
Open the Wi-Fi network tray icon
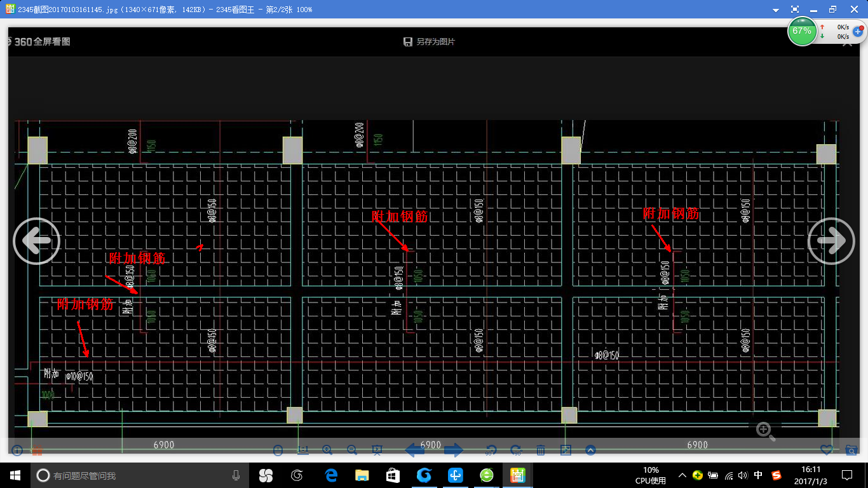(728, 475)
